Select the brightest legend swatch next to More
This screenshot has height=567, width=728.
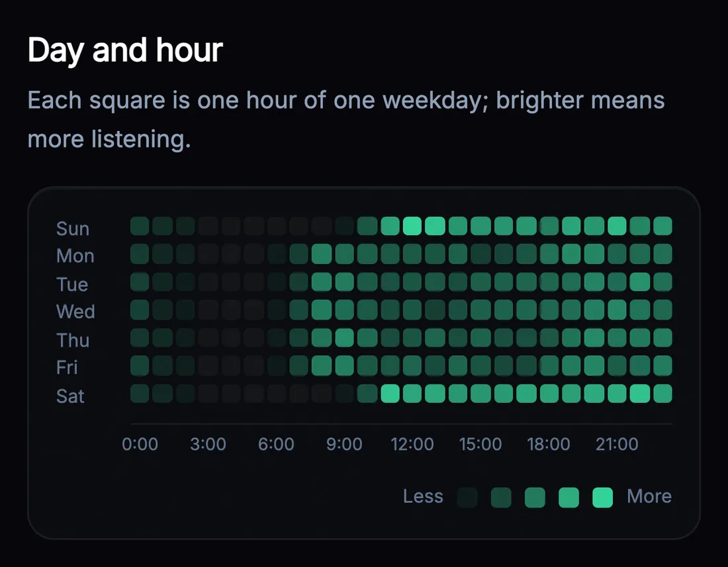603,498
